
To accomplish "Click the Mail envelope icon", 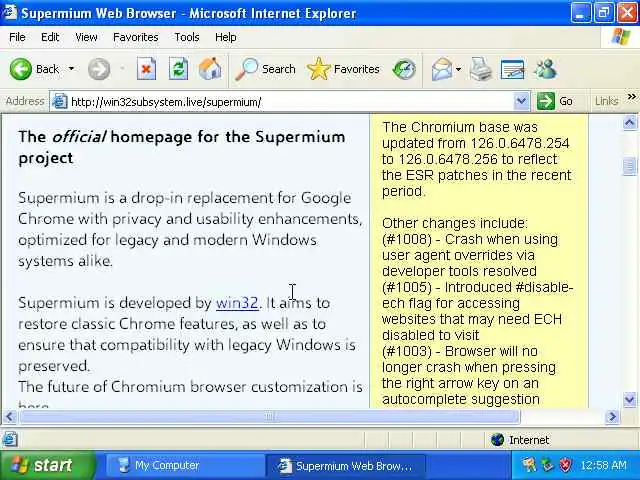I will [x=442, y=69].
